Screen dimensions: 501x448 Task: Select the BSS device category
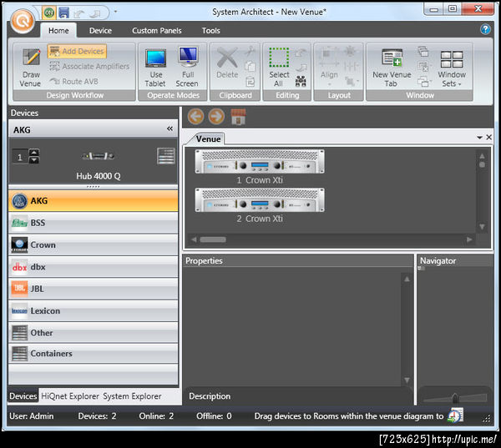pyautogui.click(x=93, y=223)
